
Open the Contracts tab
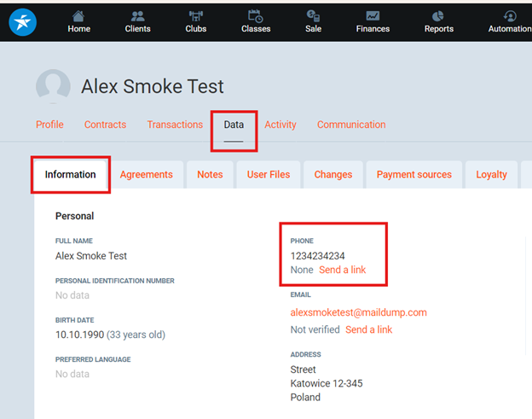(x=105, y=125)
